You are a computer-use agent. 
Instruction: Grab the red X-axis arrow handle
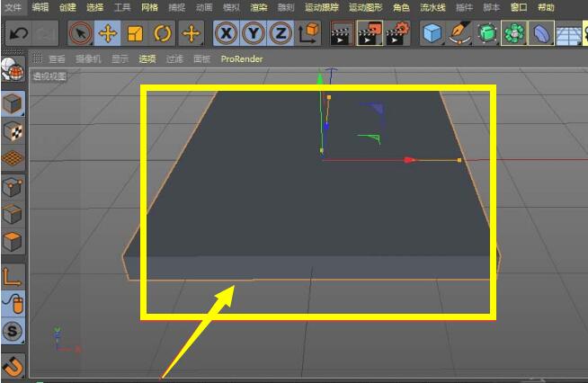pyautogui.click(x=409, y=160)
